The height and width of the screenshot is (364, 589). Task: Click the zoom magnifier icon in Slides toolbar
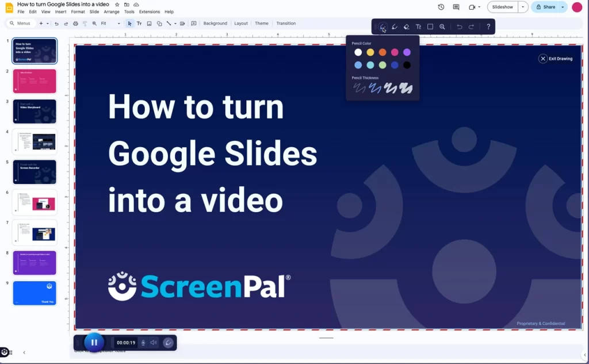coord(94,24)
